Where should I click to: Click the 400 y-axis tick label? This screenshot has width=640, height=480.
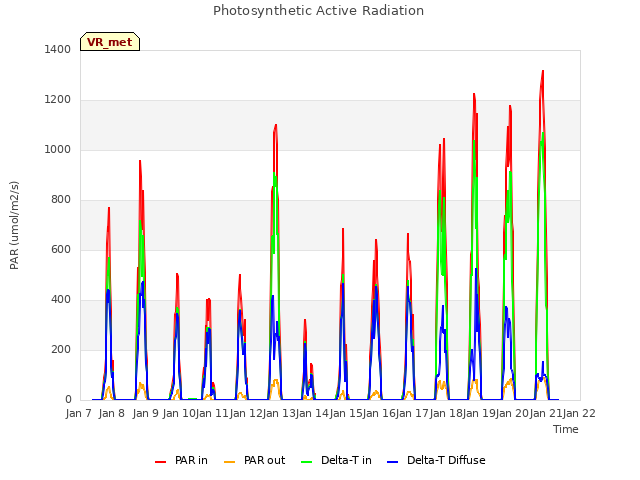(61, 300)
